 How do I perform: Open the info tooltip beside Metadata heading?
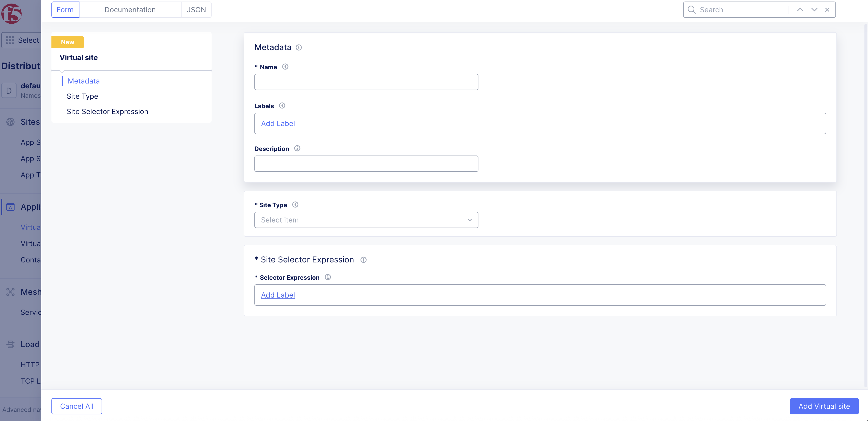pos(299,48)
